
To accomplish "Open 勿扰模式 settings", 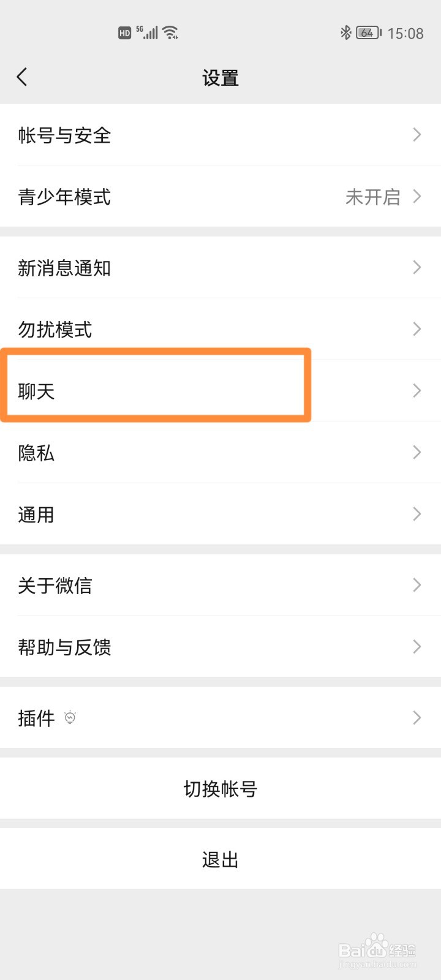I will pyautogui.click(x=221, y=329).
